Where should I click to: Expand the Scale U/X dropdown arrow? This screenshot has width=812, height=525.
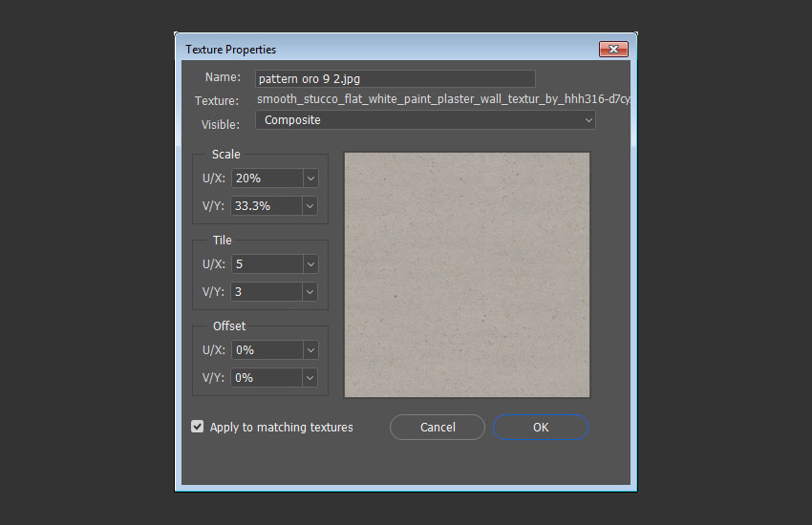pyautogui.click(x=310, y=178)
